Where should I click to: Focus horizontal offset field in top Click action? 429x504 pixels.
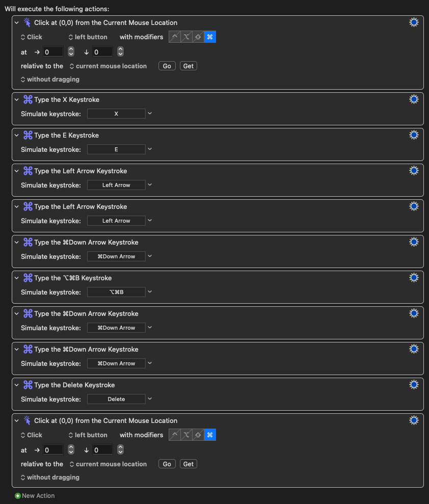click(53, 52)
